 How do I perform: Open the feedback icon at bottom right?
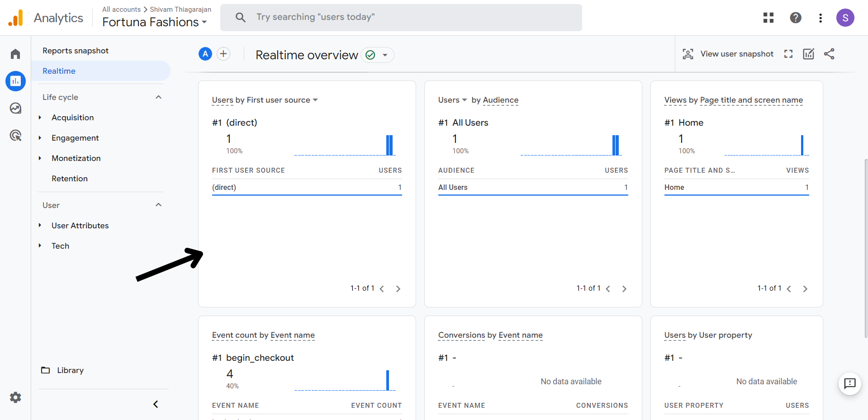pos(849,384)
